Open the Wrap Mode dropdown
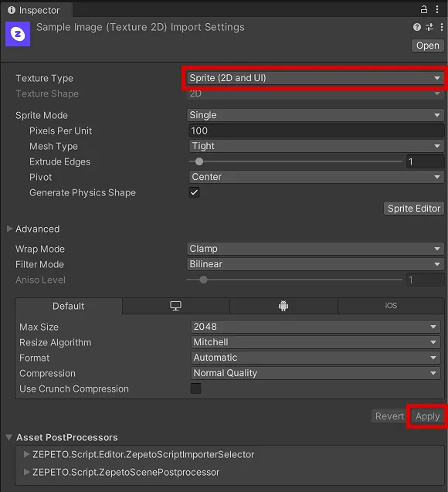This screenshot has width=448, height=492. pyautogui.click(x=315, y=249)
